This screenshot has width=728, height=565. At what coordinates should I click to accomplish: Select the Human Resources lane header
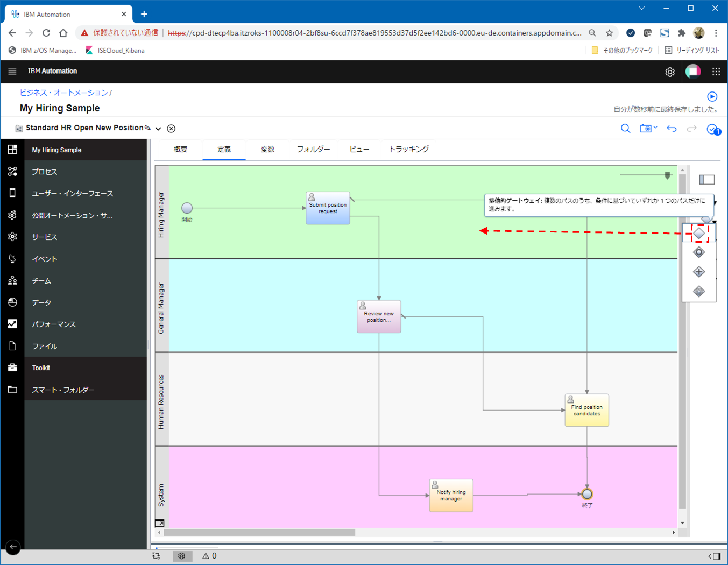[x=162, y=399]
